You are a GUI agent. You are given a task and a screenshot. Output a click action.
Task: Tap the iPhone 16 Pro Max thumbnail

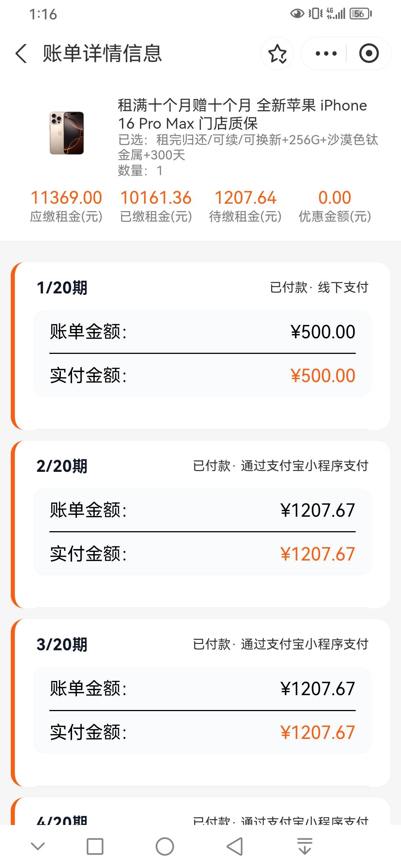click(67, 133)
